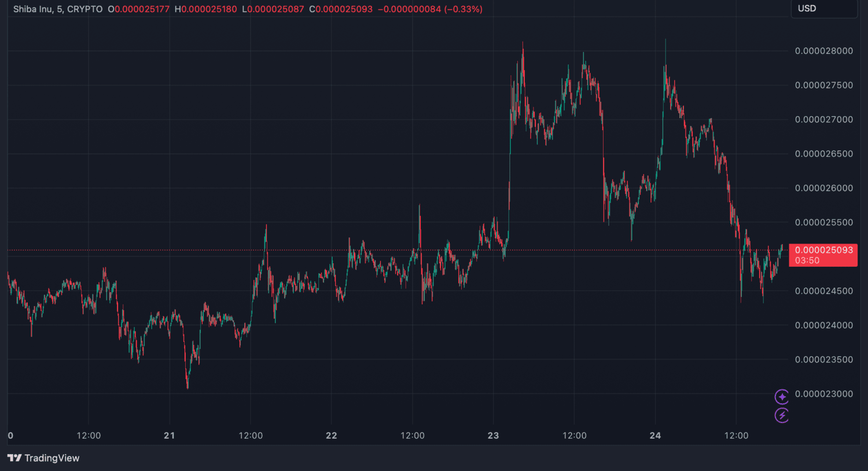868x471 pixels.
Task: Open the USD currency selector
Action: point(807,9)
